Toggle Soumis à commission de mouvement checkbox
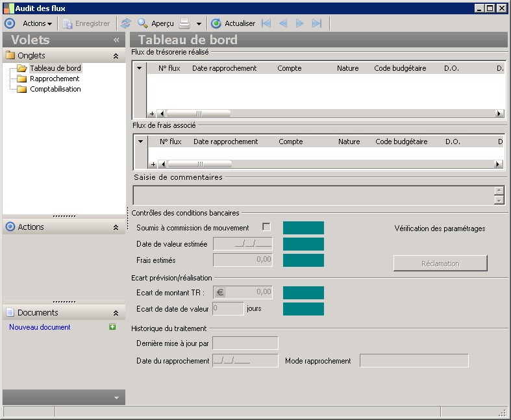The image size is (511, 420). pos(266,227)
